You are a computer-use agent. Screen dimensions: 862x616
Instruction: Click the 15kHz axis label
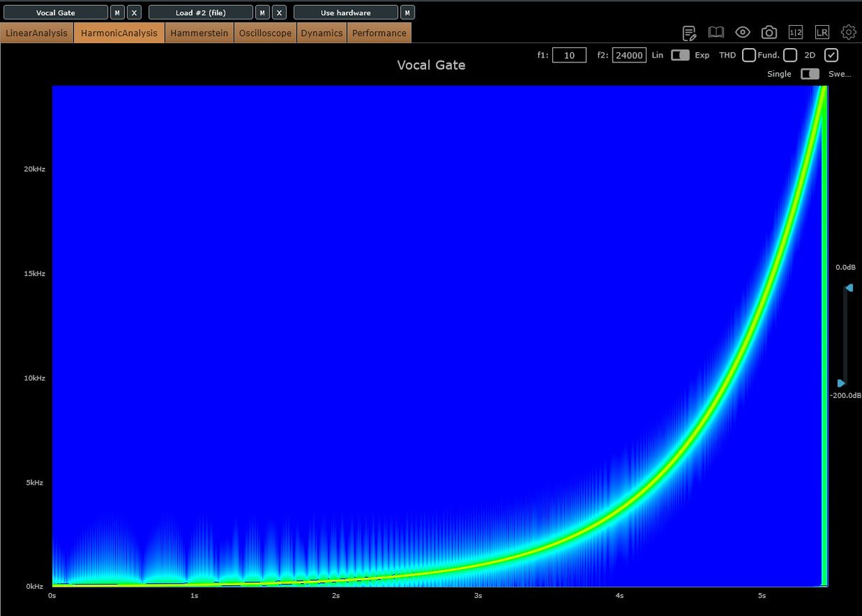pyautogui.click(x=35, y=274)
